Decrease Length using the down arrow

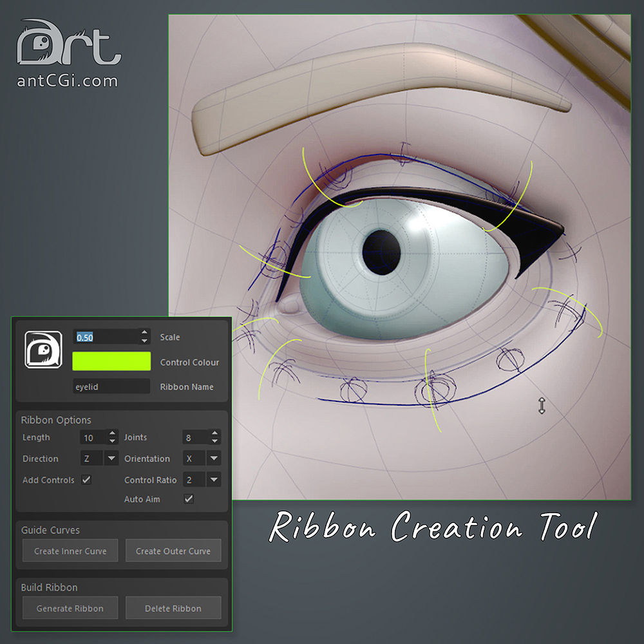click(x=113, y=441)
